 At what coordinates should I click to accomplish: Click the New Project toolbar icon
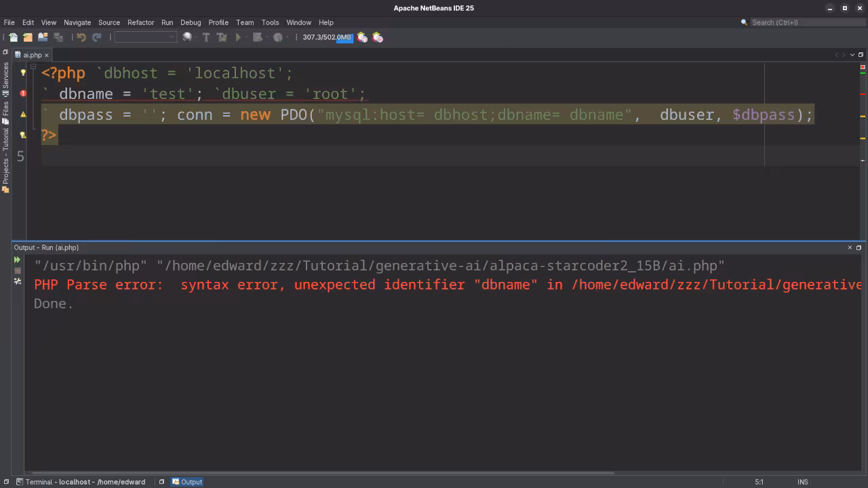[28, 37]
